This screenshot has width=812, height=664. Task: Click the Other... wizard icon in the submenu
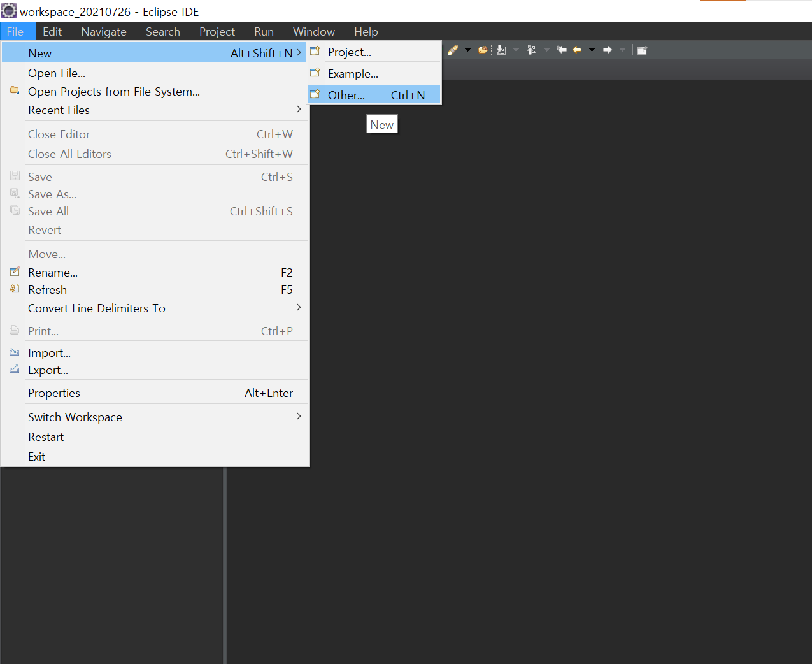315,94
